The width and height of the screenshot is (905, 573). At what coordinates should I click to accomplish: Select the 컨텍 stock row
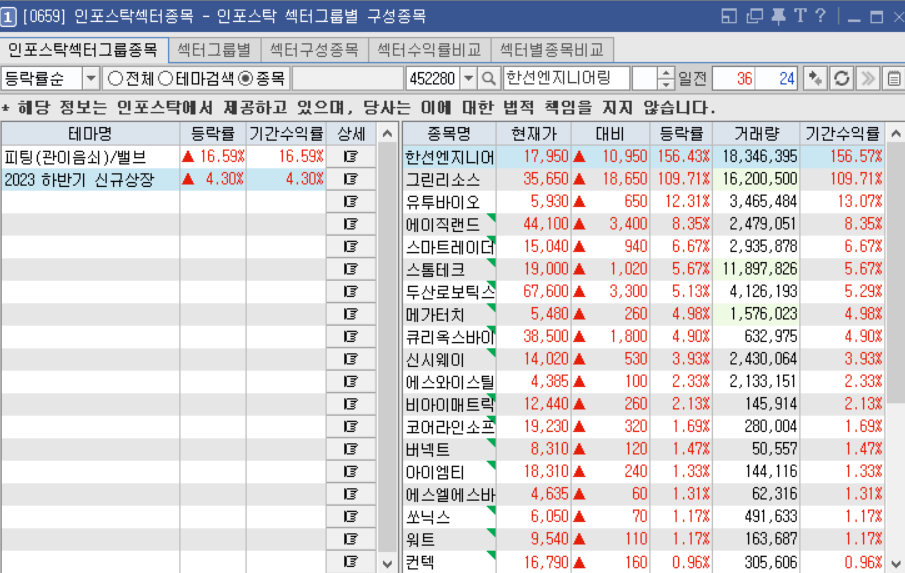pyautogui.click(x=644, y=561)
